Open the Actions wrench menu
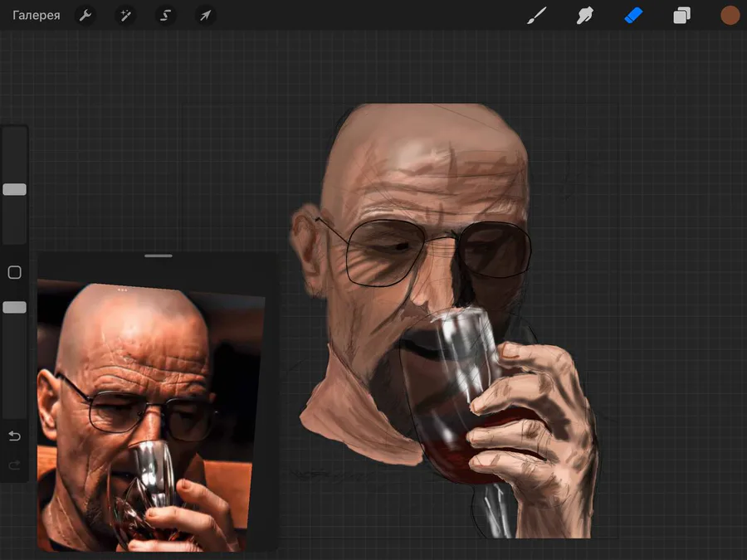 point(85,15)
